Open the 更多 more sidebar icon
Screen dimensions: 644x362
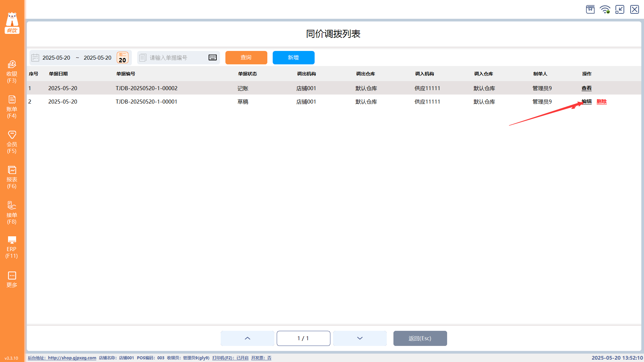(12, 280)
